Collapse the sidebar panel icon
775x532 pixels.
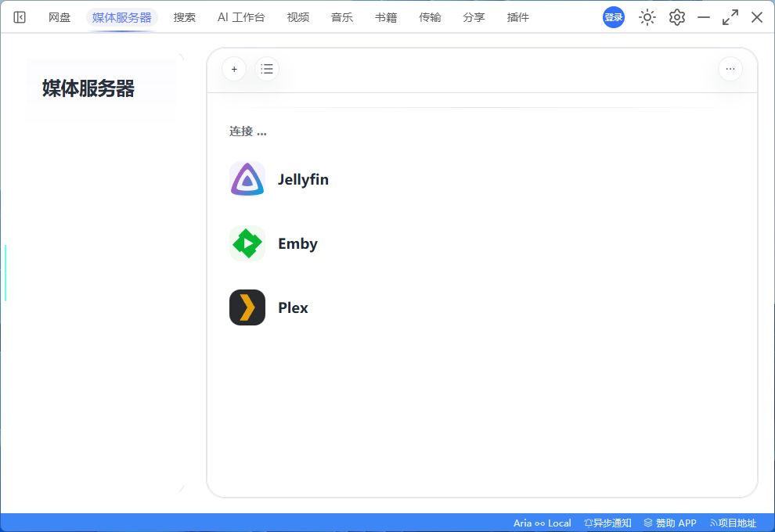tap(20, 17)
